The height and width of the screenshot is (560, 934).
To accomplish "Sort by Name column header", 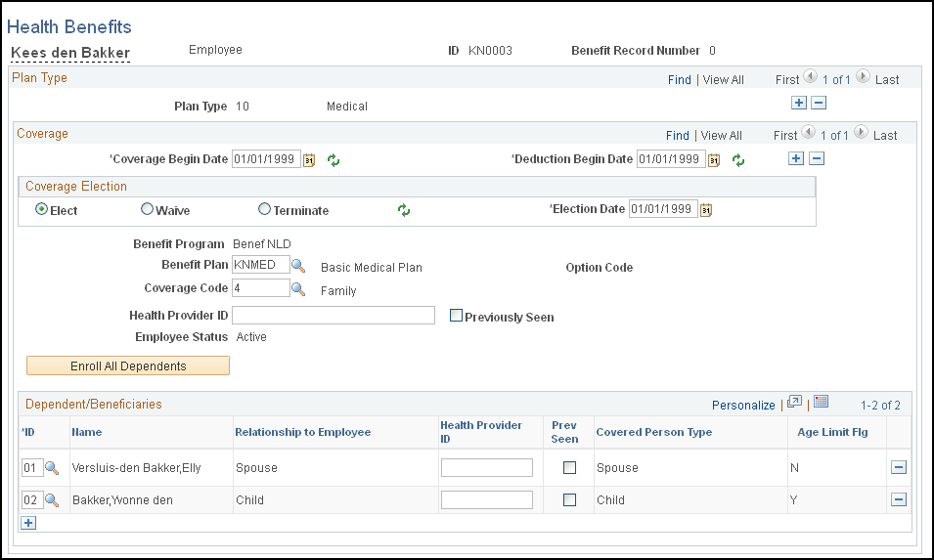I will pyautogui.click(x=87, y=432).
